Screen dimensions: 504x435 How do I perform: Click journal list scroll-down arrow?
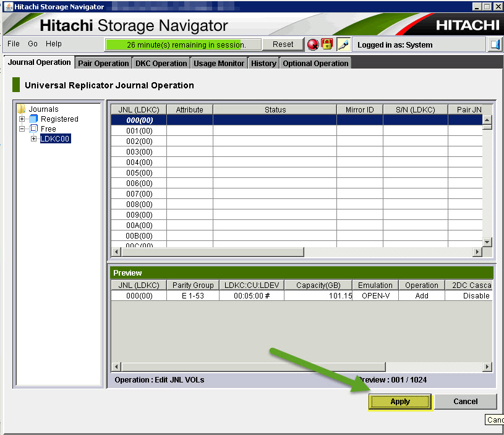coord(487,242)
